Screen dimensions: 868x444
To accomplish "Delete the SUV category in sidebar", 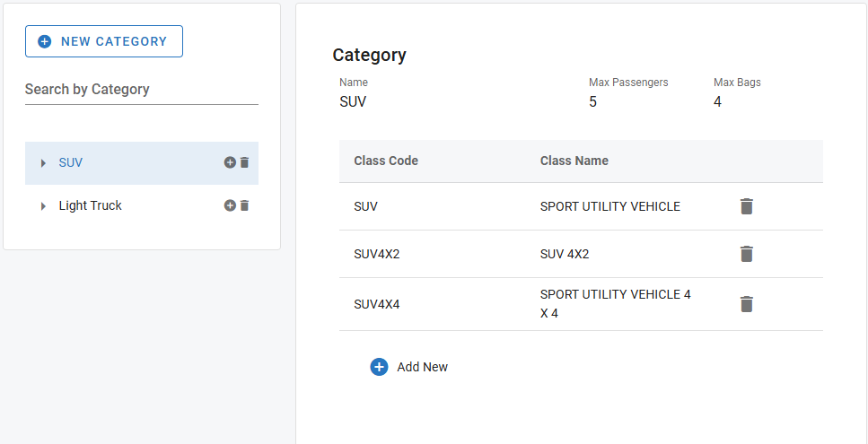I will 245,162.
